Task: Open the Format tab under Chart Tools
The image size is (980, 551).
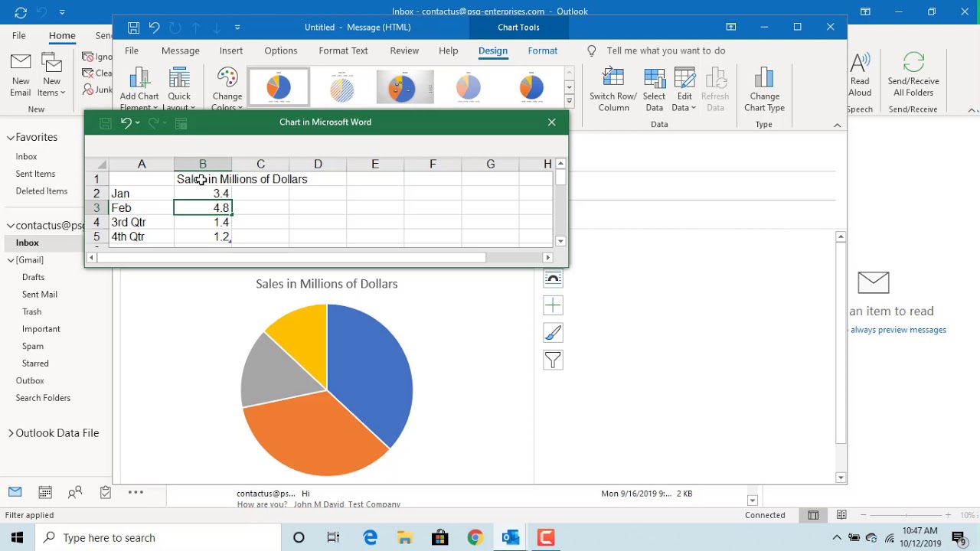Action: pyautogui.click(x=542, y=51)
